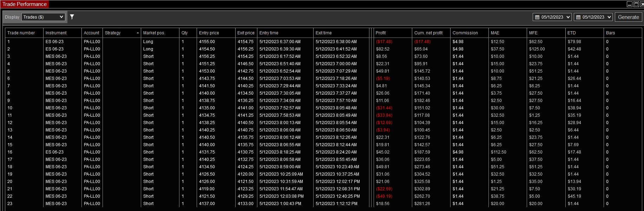The image size is (644, 211).
Task: Click profit ($5.19) in trade 6
Action: 383,79
